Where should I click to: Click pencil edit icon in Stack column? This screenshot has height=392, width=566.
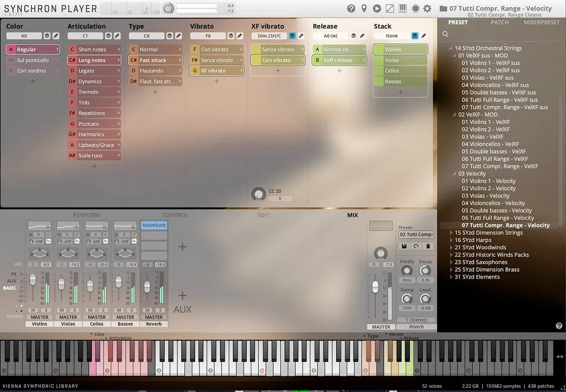click(424, 36)
